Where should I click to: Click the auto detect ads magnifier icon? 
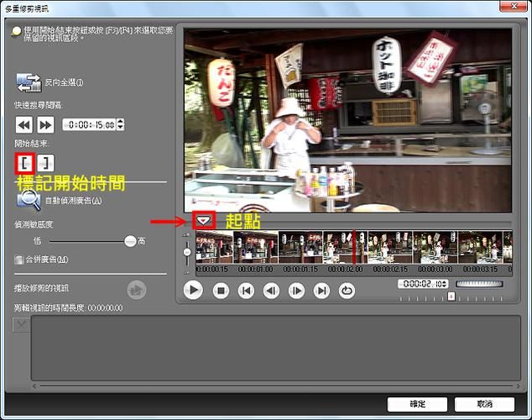point(29,200)
